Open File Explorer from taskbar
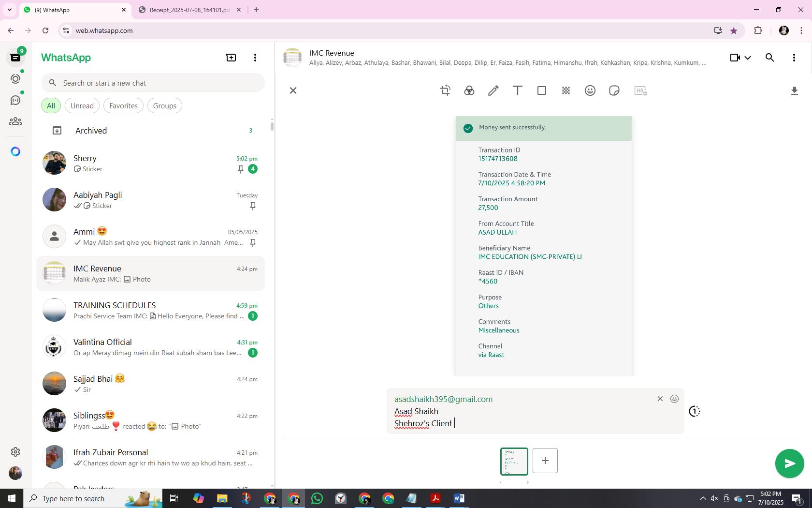The width and height of the screenshot is (812, 508). [222, 498]
